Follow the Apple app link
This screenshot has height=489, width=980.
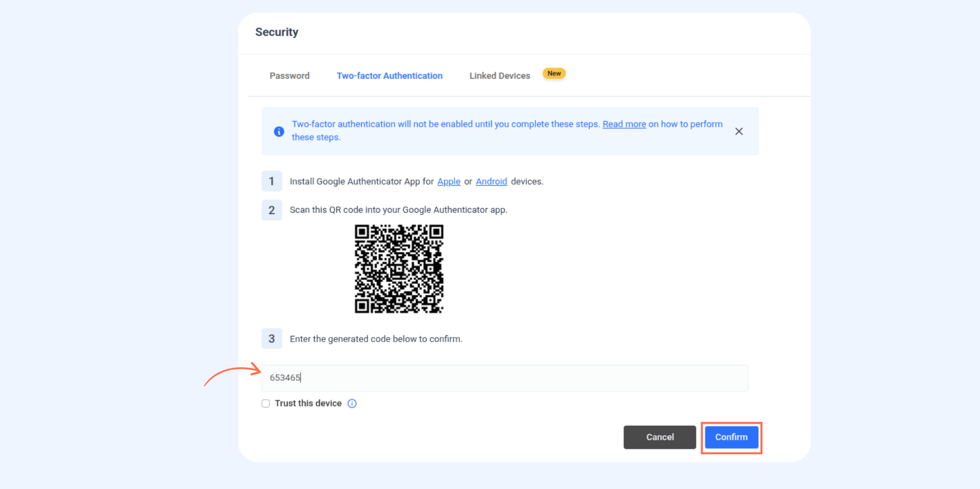[449, 181]
